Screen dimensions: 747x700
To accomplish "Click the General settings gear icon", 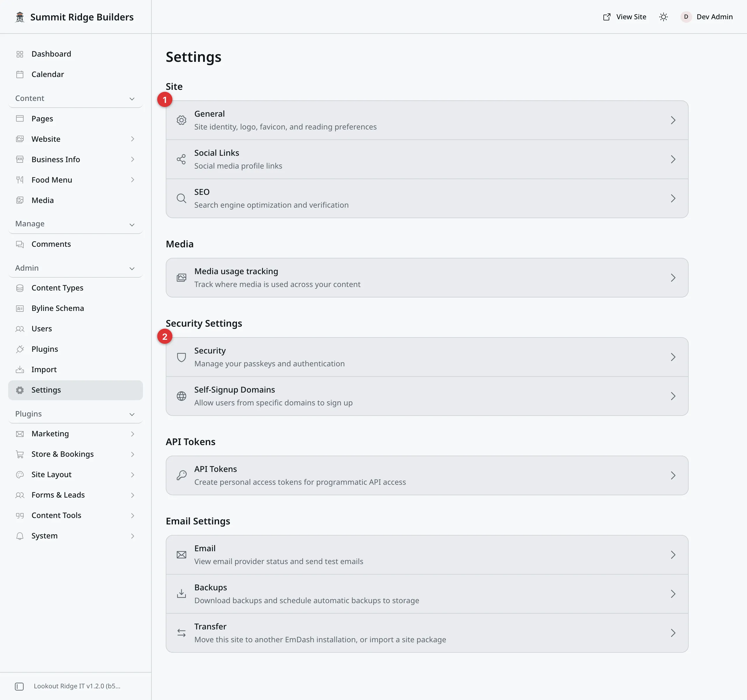I will point(181,120).
